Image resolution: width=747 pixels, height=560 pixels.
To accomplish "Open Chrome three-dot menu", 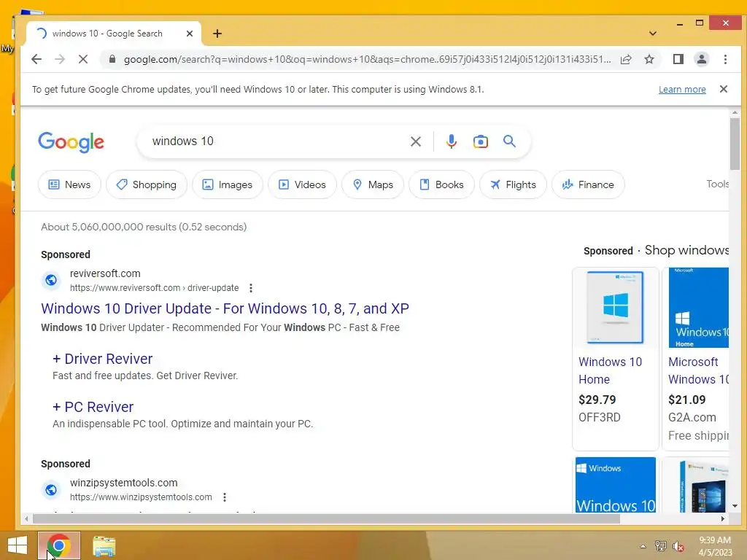I will pyautogui.click(x=725, y=59).
